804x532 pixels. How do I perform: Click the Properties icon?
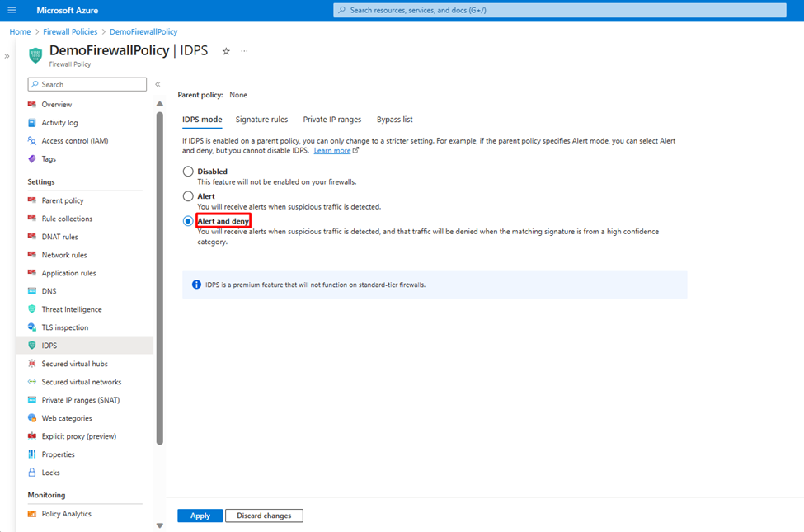(32, 454)
